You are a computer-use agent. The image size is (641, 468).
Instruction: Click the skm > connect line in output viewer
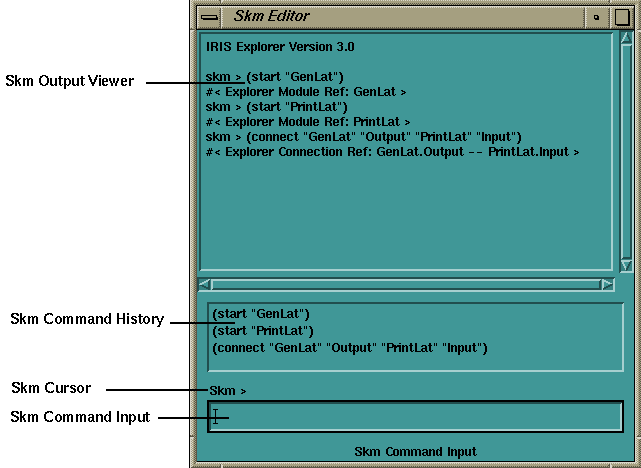pyautogui.click(x=364, y=136)
